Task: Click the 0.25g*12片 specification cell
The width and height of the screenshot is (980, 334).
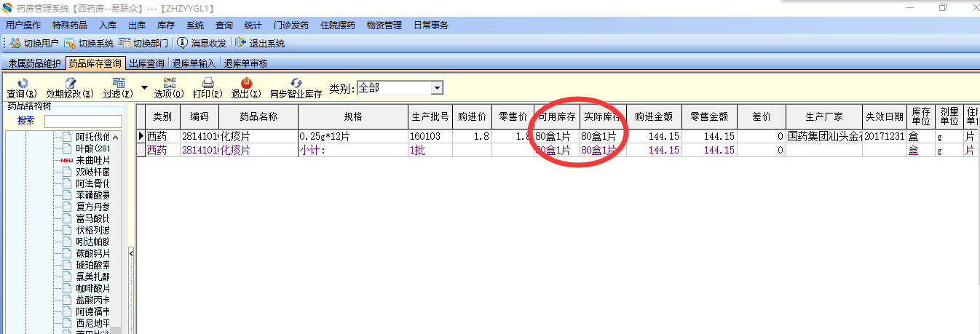Action: pyautogui.click(x=352, y=136)
